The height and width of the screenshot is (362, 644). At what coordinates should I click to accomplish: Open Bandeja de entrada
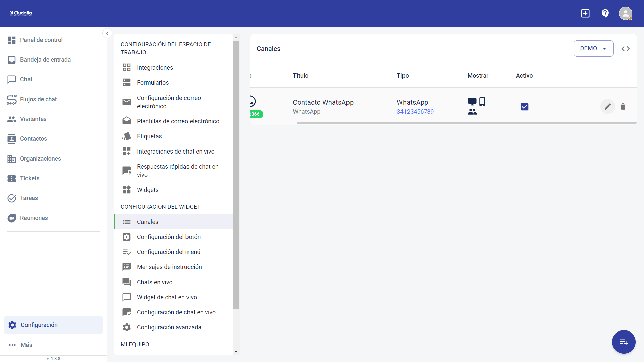pyautogui.click(x=45, y=60)
